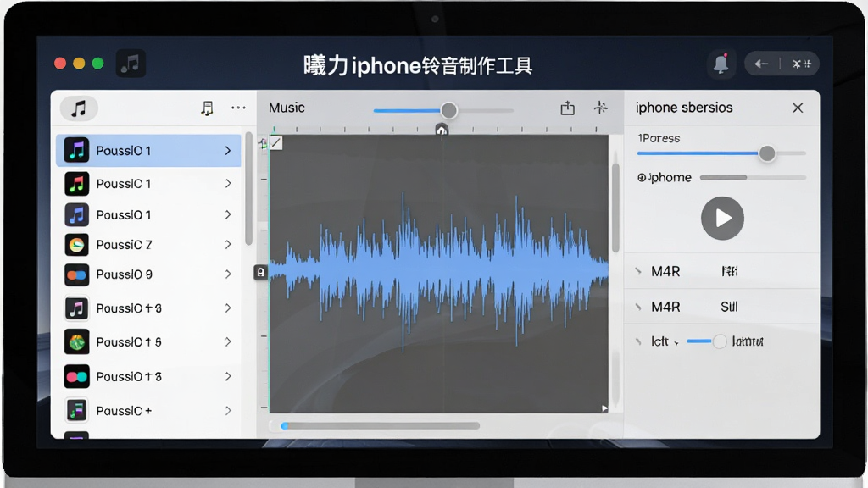Click the iphome progress bar

pos(753,178)
